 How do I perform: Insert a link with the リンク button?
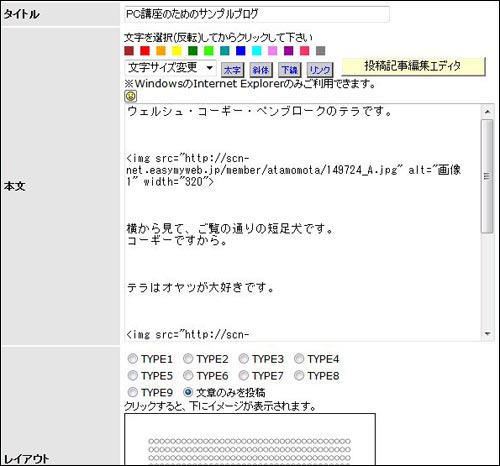click(x=319, y=70)
